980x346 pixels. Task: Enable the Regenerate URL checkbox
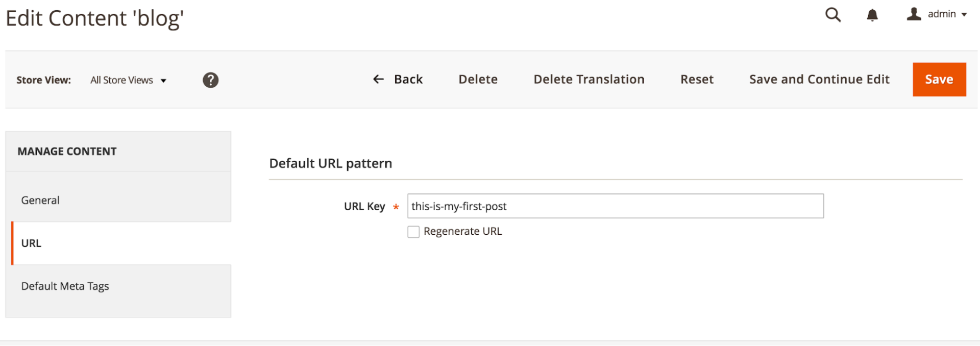[413, 232]
